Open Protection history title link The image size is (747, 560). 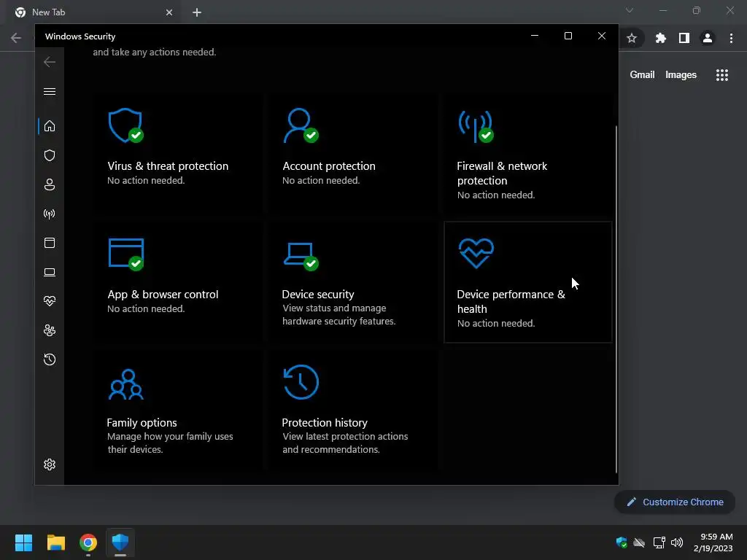325,423
